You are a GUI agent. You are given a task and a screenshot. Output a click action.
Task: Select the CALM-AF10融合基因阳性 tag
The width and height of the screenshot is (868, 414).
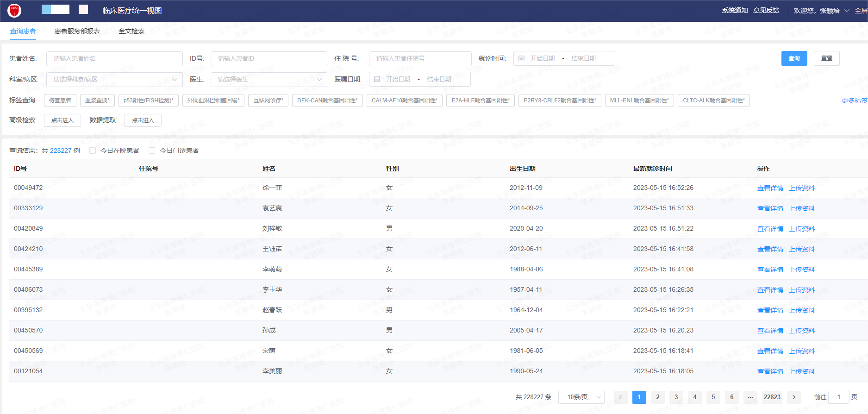point(405,100)
